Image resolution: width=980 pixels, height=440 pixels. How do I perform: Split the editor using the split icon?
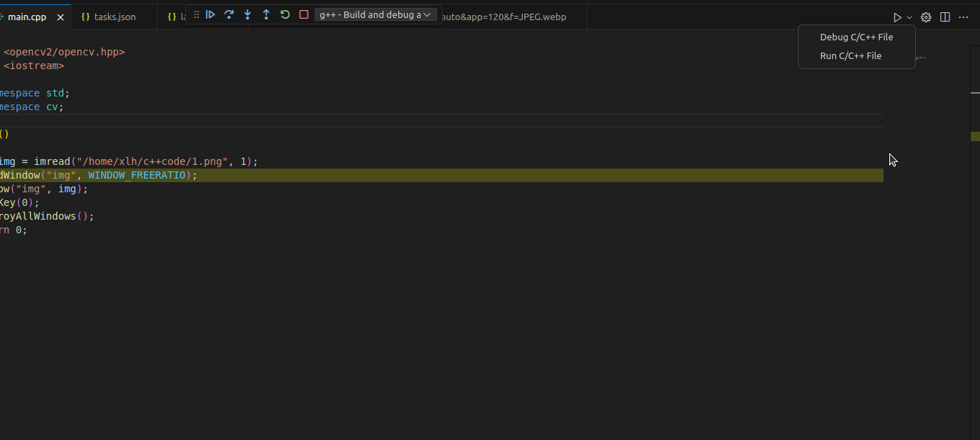tap(945, 17)
